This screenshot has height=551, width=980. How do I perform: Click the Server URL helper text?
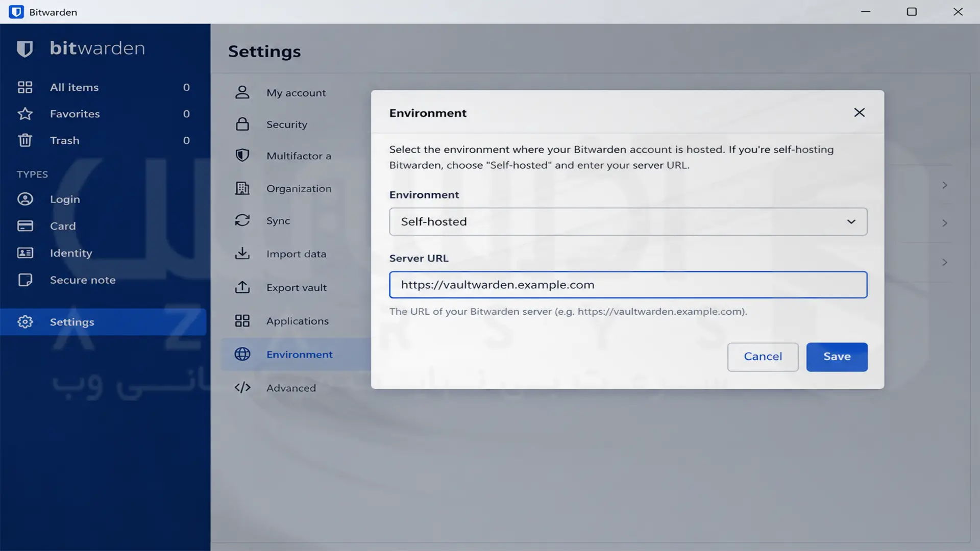tap(568, 311)
